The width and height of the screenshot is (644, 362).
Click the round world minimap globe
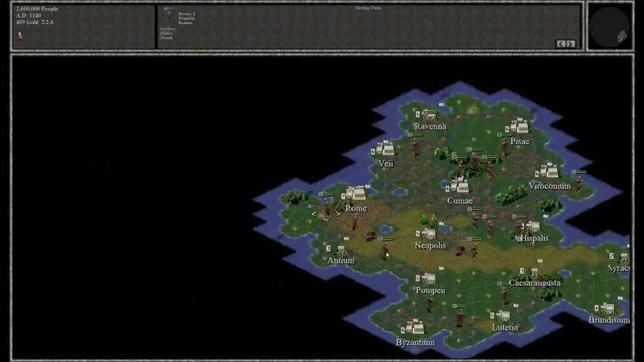[609, 27]
